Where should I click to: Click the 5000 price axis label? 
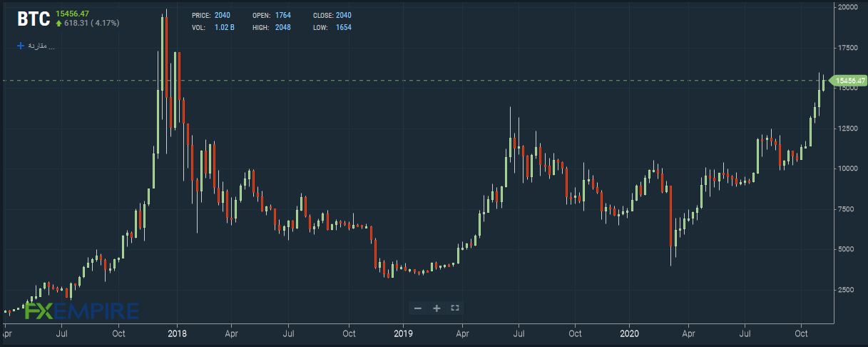pos(847,249)
